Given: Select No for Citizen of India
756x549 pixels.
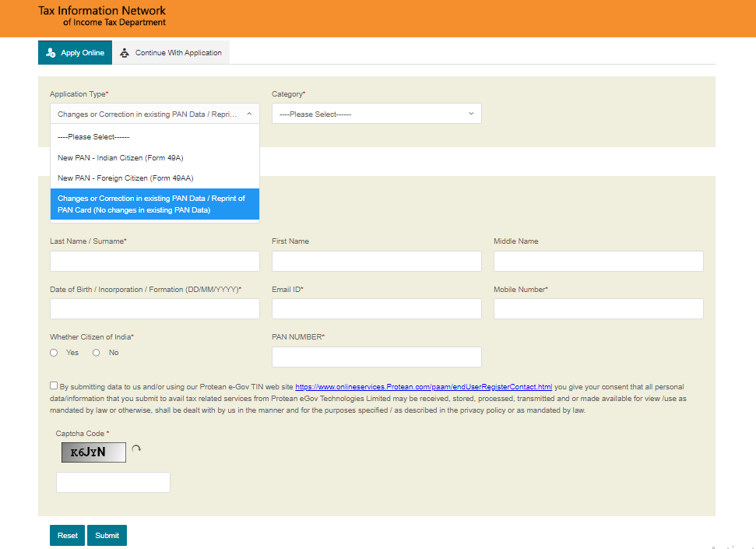Looking at the screenshot, I should click(x=97, y=353).
